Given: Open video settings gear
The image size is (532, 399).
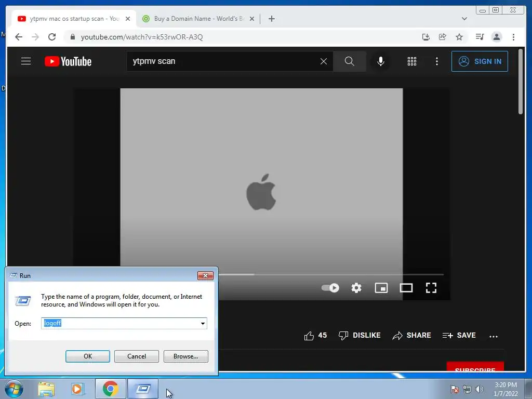Looking at the screenshot, I should point(356,288).
